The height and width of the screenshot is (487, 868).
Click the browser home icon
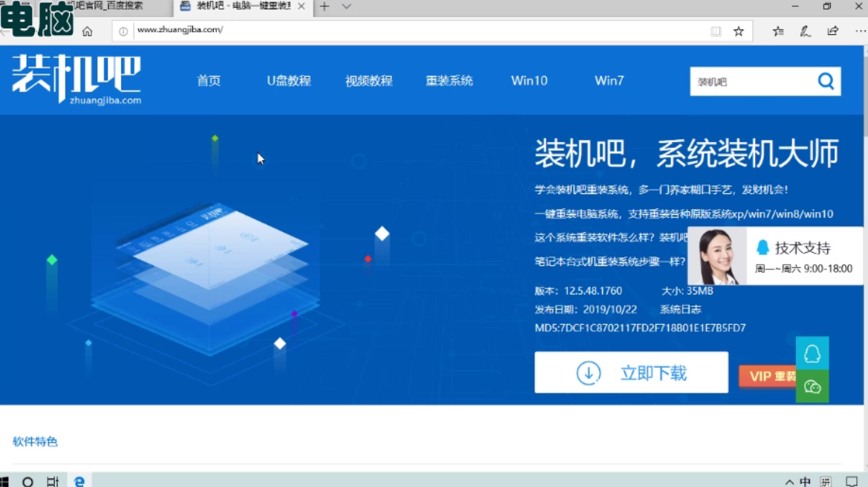[x=88, y=31]
